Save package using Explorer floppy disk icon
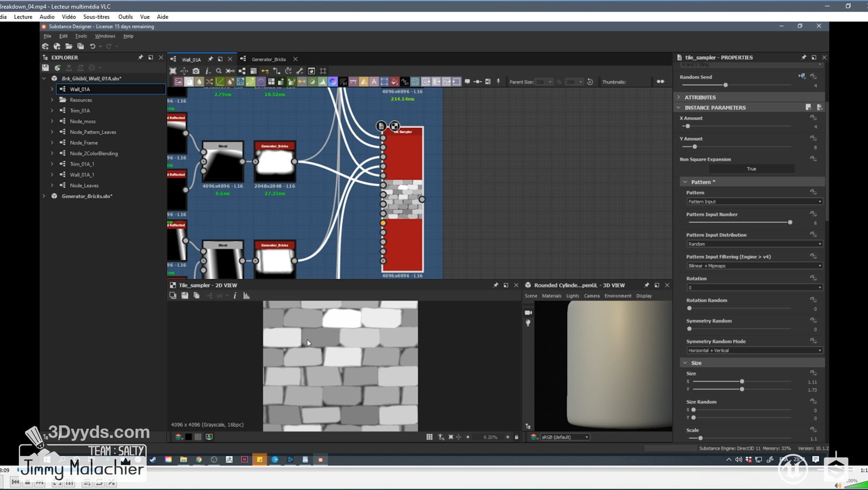Screen dimensions: 868x490 [x=45, y=68]
